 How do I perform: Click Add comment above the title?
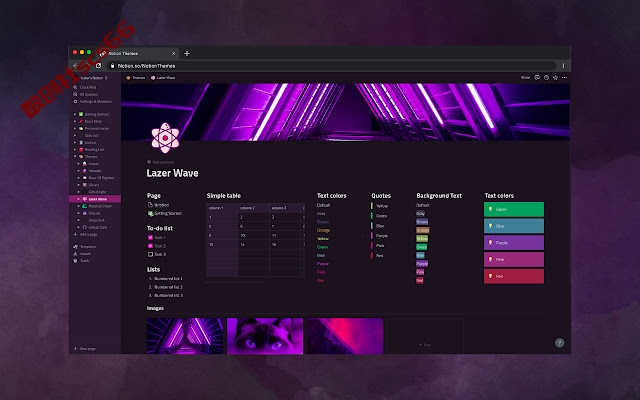(x=160, y=162)
